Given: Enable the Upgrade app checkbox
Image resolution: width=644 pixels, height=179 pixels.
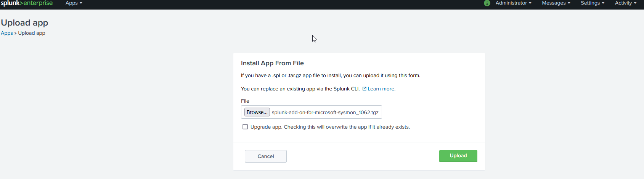Looking at the screenshot, I should pos(245,127).
